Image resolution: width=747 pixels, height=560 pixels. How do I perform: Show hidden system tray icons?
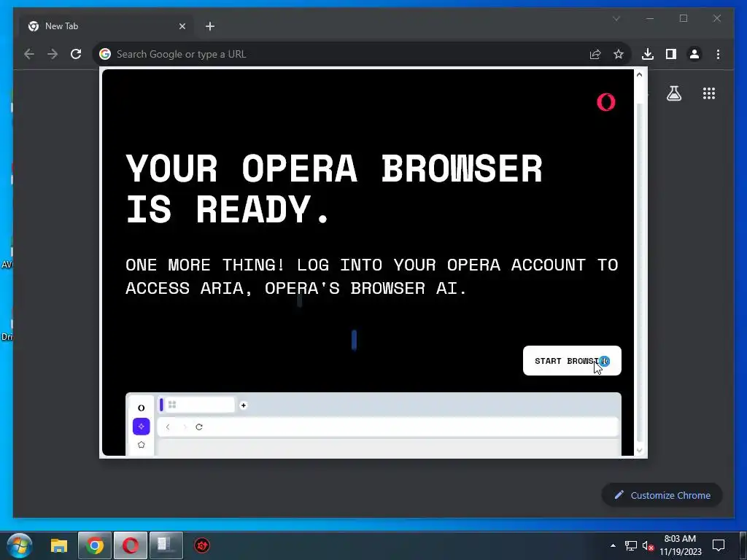coord(613,545)
